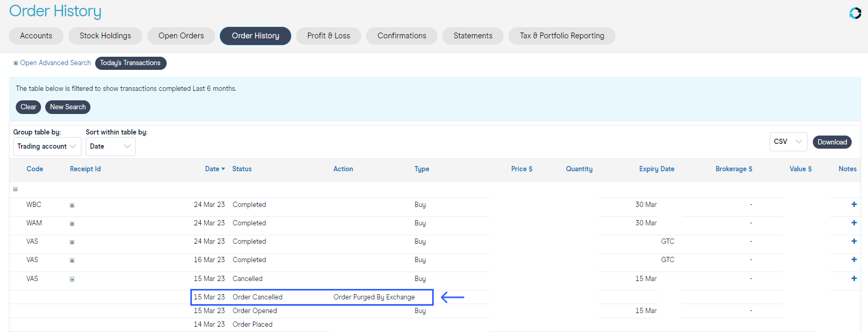
Task: Collapse the trading account group
Action: 15,189
